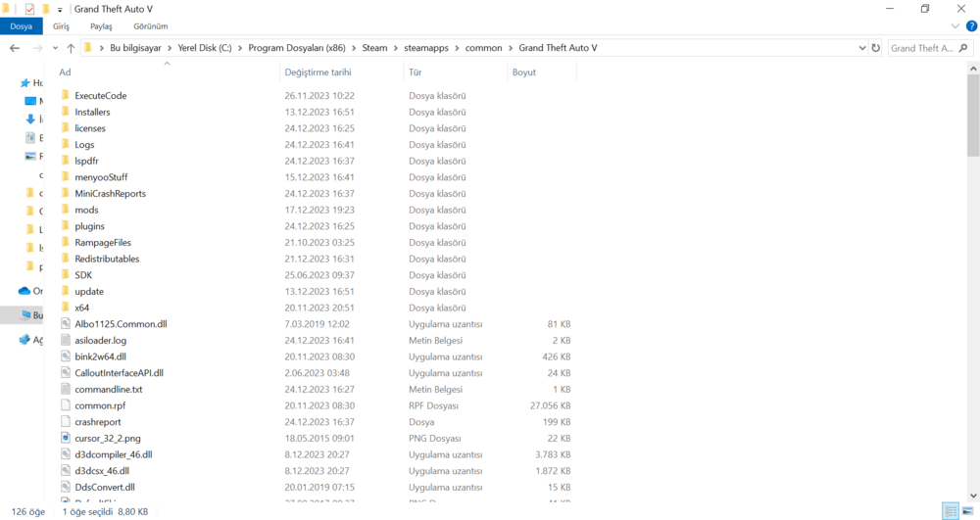Image resolution: width=980 pixels, height=520 pixels.
Task: Select the d3dcsx_46.dll file name
Action: point(102,471)
